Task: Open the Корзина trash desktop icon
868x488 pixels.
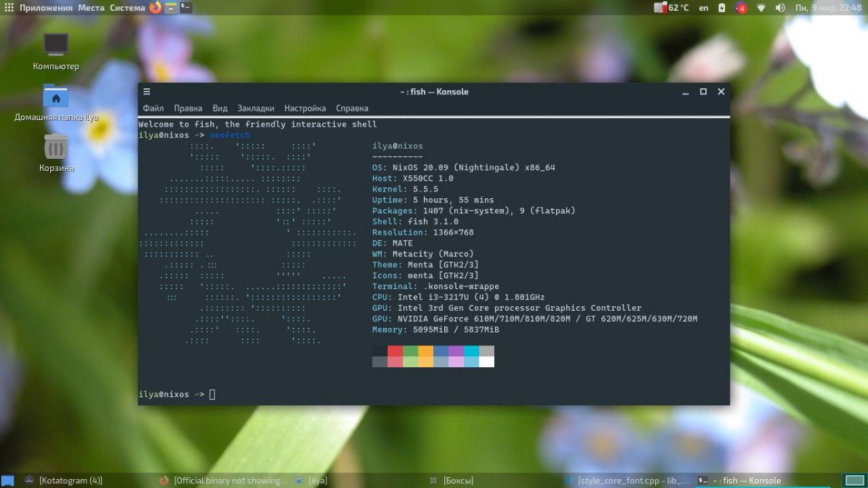Action: (x=56, y=153)
